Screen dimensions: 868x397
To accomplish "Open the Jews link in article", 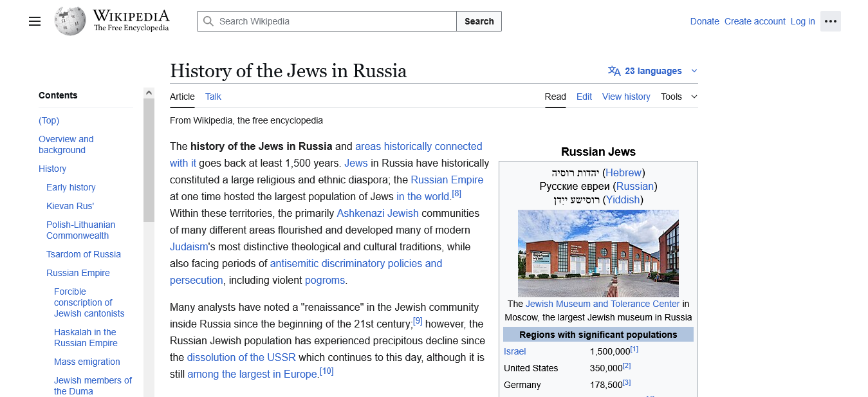I will [x=356, y=163].
